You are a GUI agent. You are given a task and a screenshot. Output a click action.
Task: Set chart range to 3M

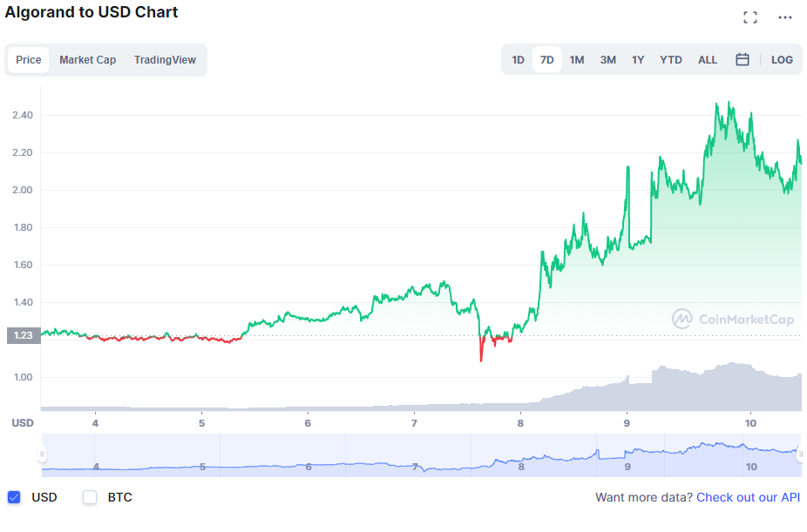tap(607, 59)
